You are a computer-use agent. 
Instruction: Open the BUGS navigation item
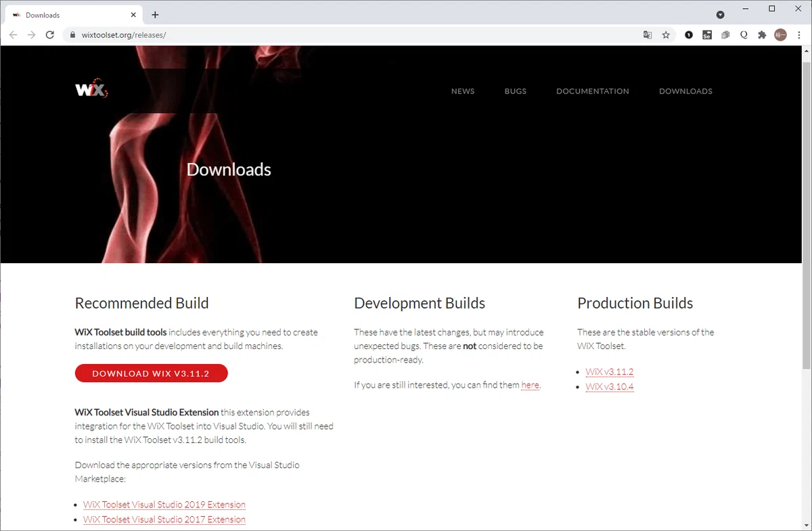[x=516, y=91]
